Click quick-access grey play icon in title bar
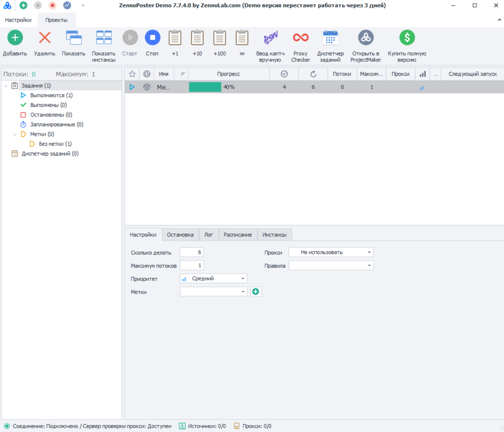 pyautogui.click(x=38, y=5)
